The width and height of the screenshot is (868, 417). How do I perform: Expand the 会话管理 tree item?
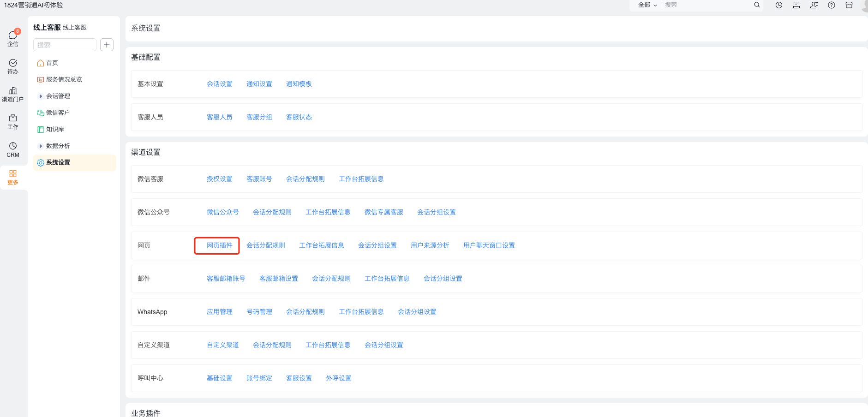click(x=41, y=96)
